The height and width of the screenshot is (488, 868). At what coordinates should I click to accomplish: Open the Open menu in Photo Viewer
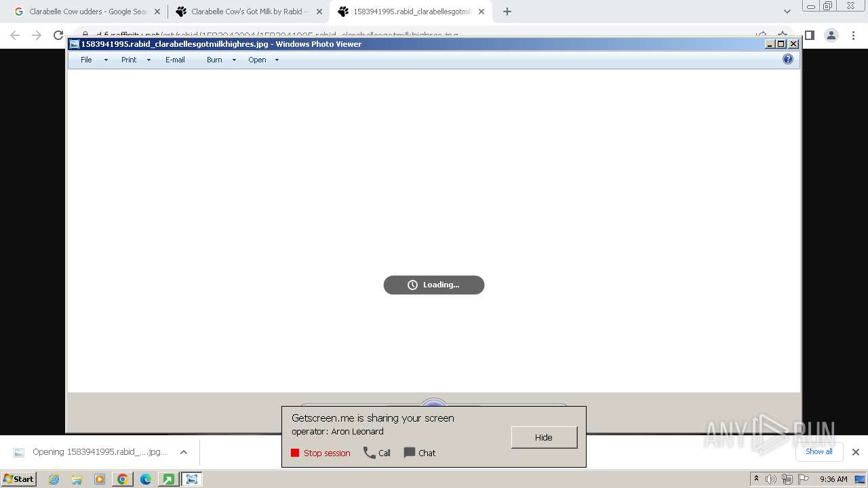tap(257, 60)
